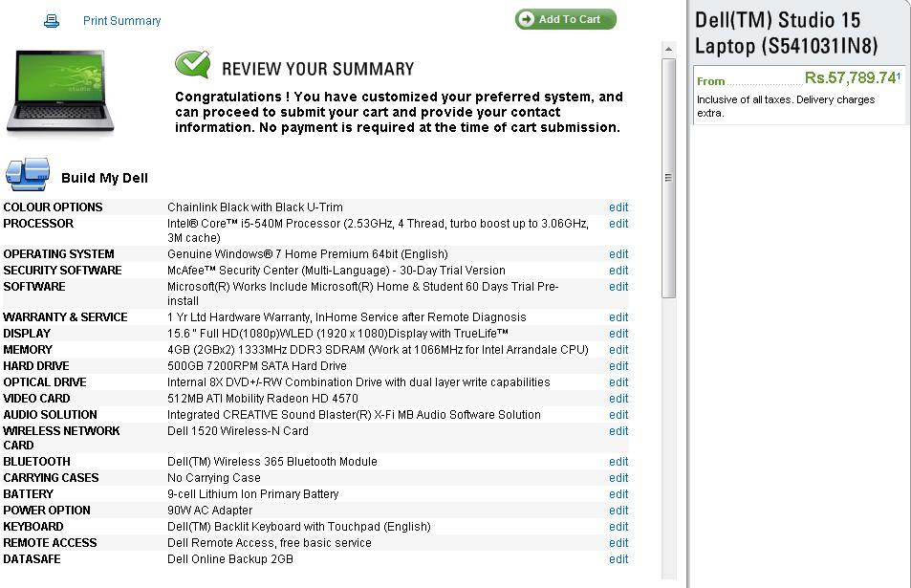911x588 pixels.
Task: Click the scrollbar up arrow
Action: pyautogui.click(x=668, y=49)
